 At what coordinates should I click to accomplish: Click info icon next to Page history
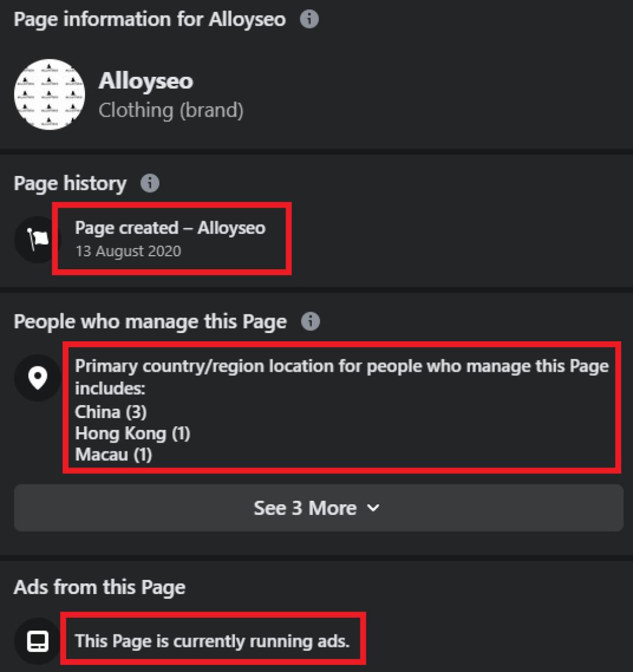(150, 184)
